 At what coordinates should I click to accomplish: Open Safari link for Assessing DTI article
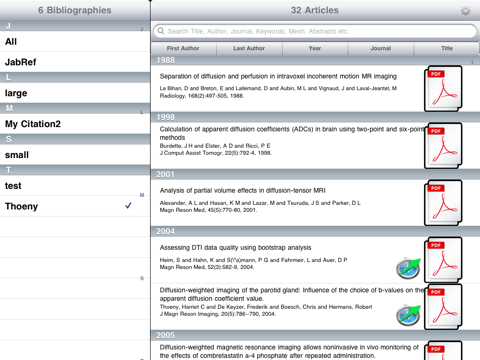[408, 268]
